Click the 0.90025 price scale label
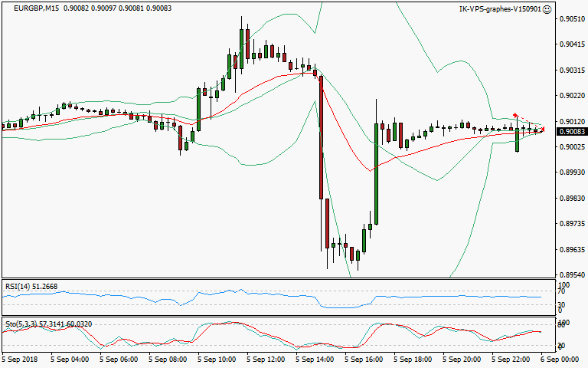Image resolution: width=588 pixels, height=368 pixels. point(570,147)
